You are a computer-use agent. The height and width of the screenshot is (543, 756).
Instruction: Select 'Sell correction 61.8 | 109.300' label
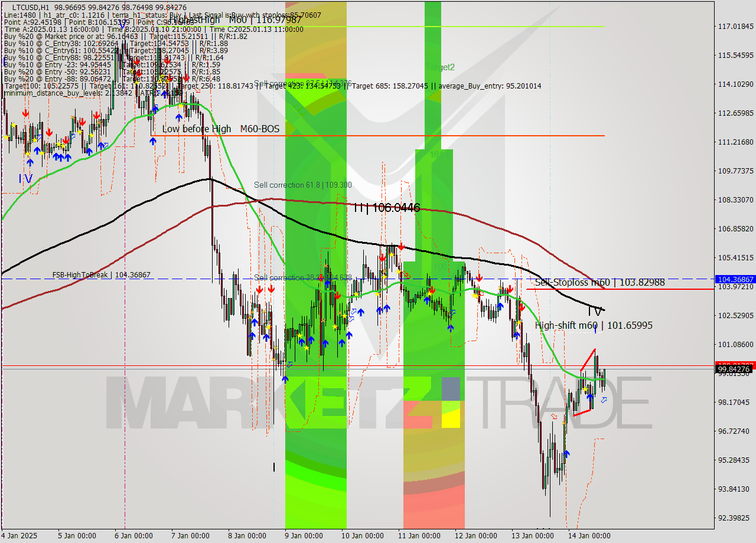coord(303,185)
